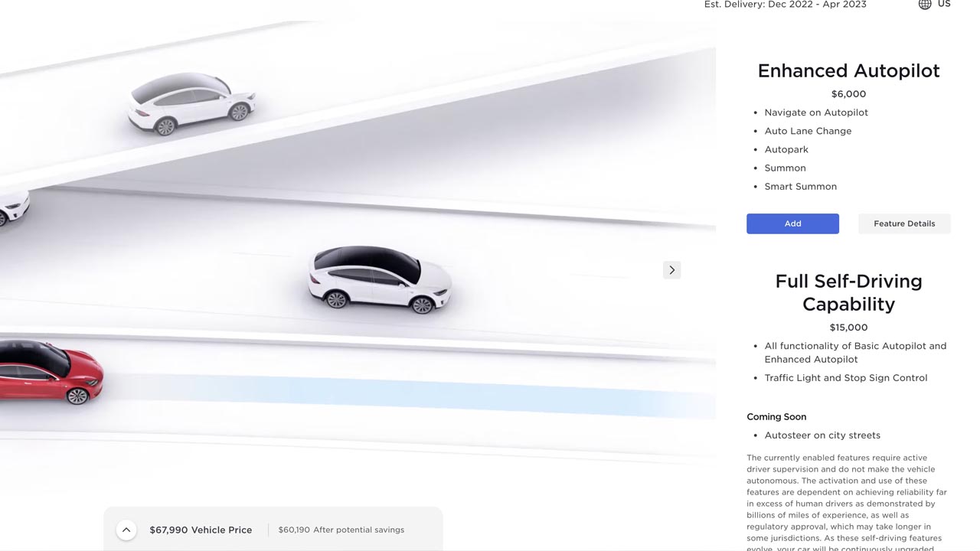The height and width of the screenshot is (551, 980).
Task: Open Feature Details for Enhanced Autopilot
Action: [x=904, y=223]
